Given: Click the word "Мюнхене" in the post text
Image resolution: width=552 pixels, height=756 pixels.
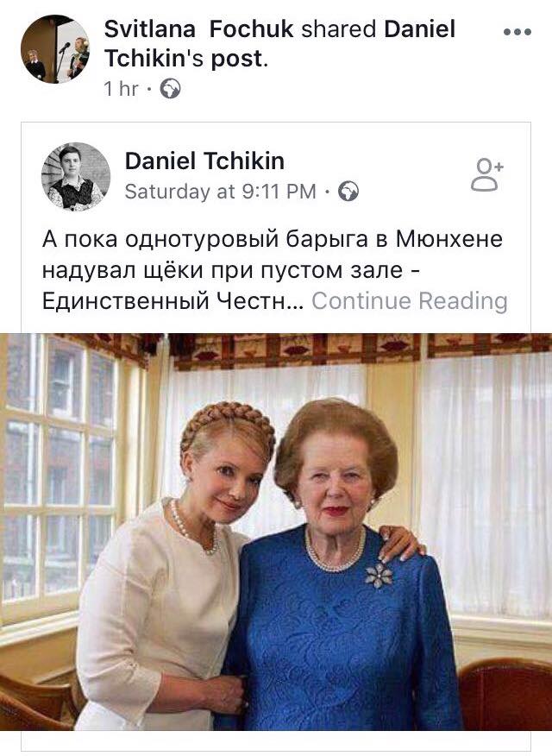Looking at the screenshot, I should (449, 239).
